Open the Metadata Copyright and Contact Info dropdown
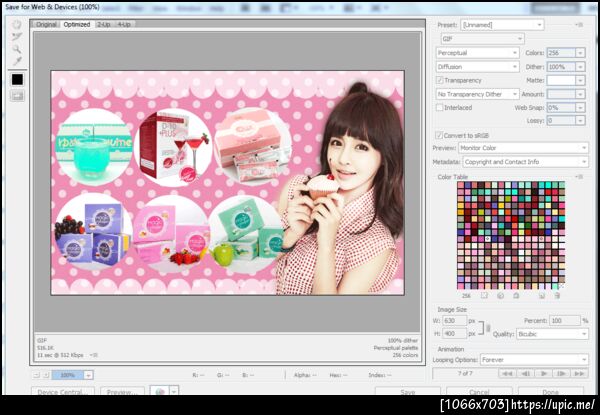This screenshot has height=415, width=600. [x=525, y=162]
